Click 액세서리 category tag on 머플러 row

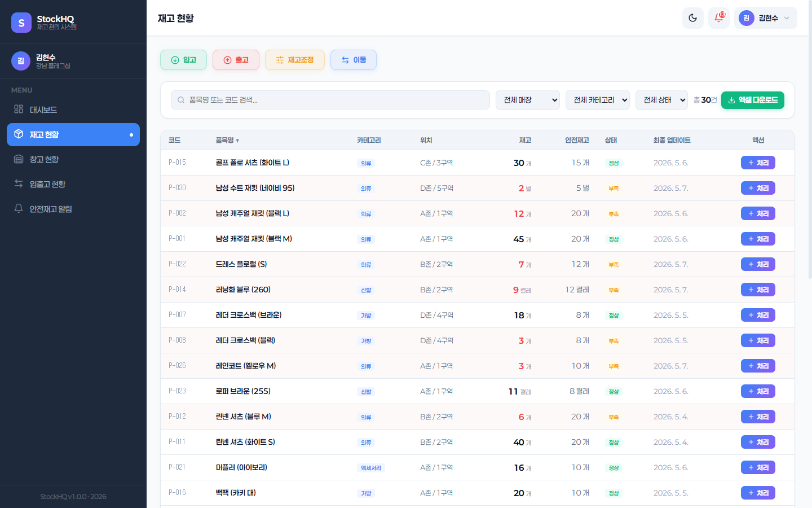coord(371,468)
